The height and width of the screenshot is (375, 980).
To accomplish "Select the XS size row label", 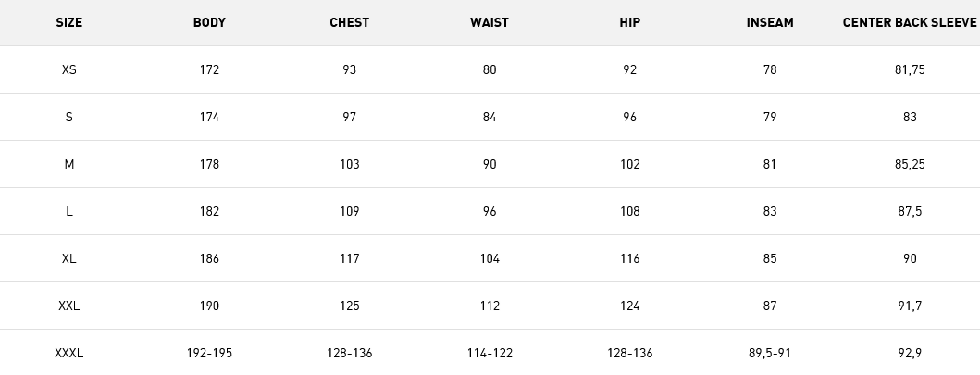I will coord(68,69).
